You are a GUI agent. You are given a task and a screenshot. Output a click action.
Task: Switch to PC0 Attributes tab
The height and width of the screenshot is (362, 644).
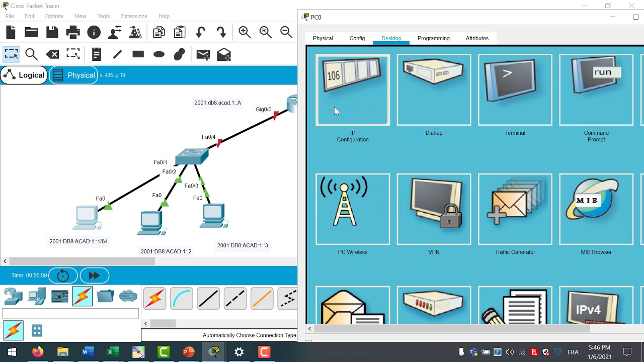pos(477,38)
